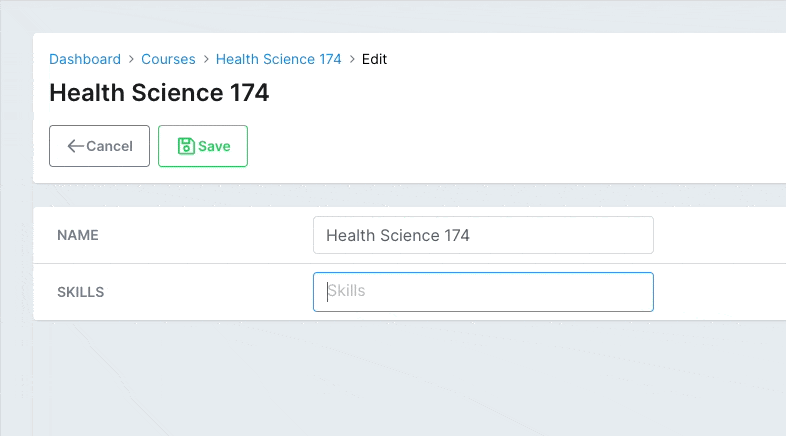Click the Health Science 174 page heading

pos(159,93)
